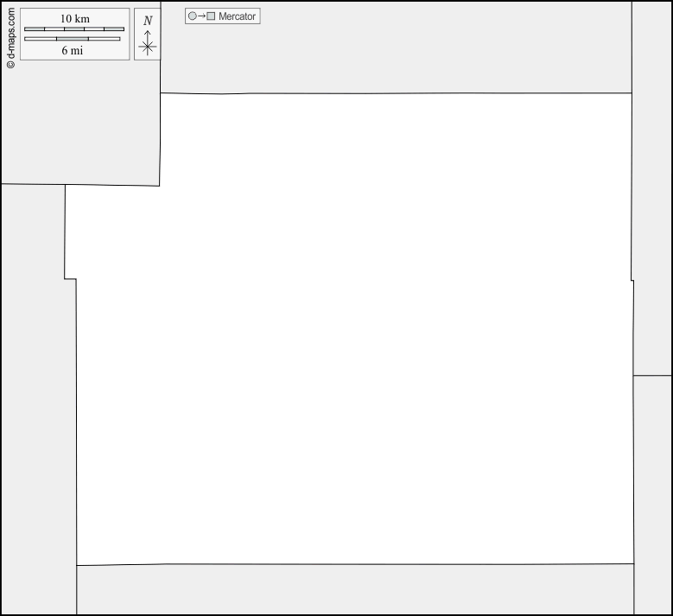The height and width of the screenshot is (616, 673).
Task: Click the square icon in the Mercator box
Action: (211, 16)
